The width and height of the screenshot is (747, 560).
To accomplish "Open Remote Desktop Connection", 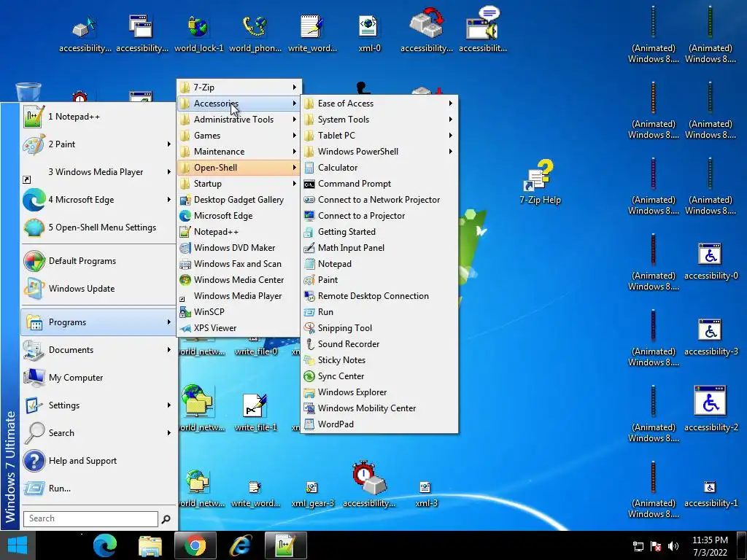I will pyautogui.click(x=379, y=296).
